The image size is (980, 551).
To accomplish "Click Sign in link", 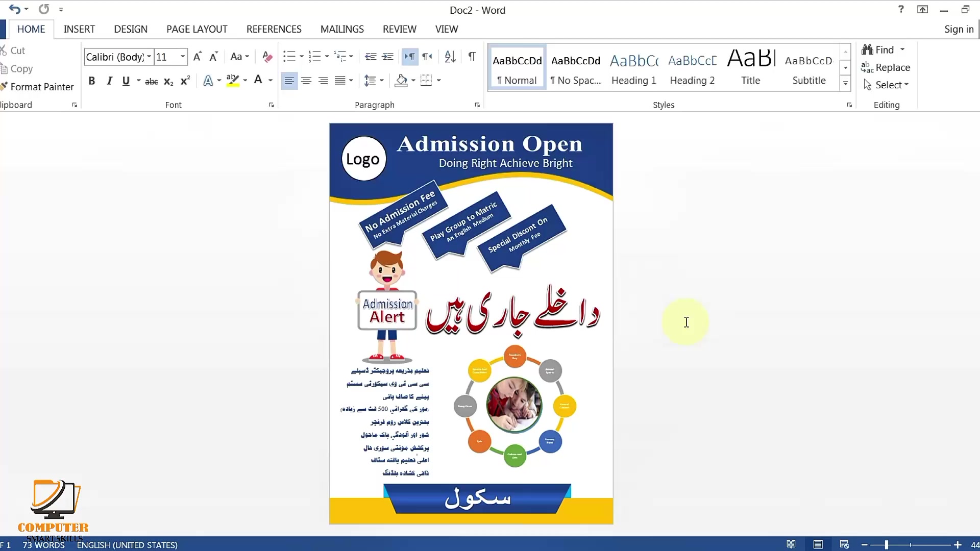I will [959, 29].
